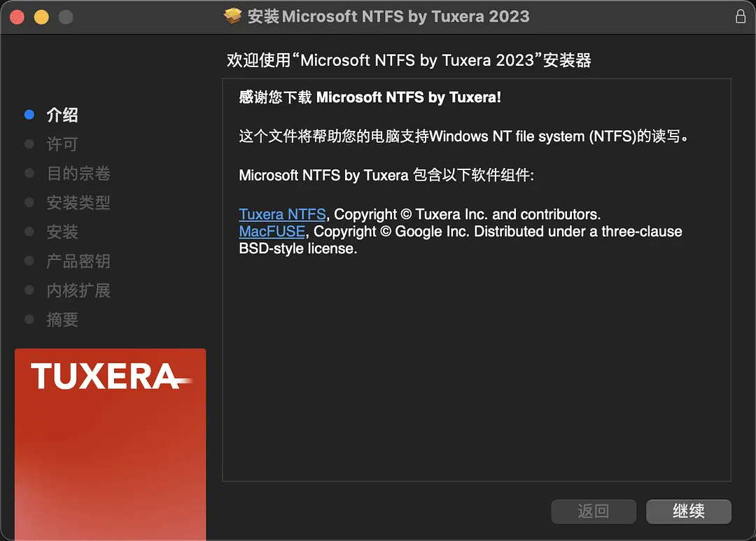Click the TUXERA logo image
The height and width of the screenshot is (541, 756).
(x=111, y=444)
